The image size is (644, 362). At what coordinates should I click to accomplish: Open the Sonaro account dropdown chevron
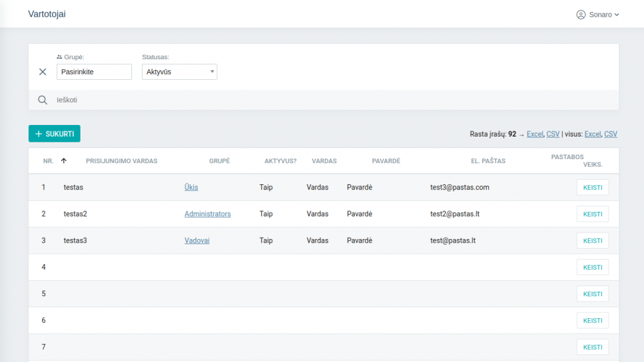[617, 14]
